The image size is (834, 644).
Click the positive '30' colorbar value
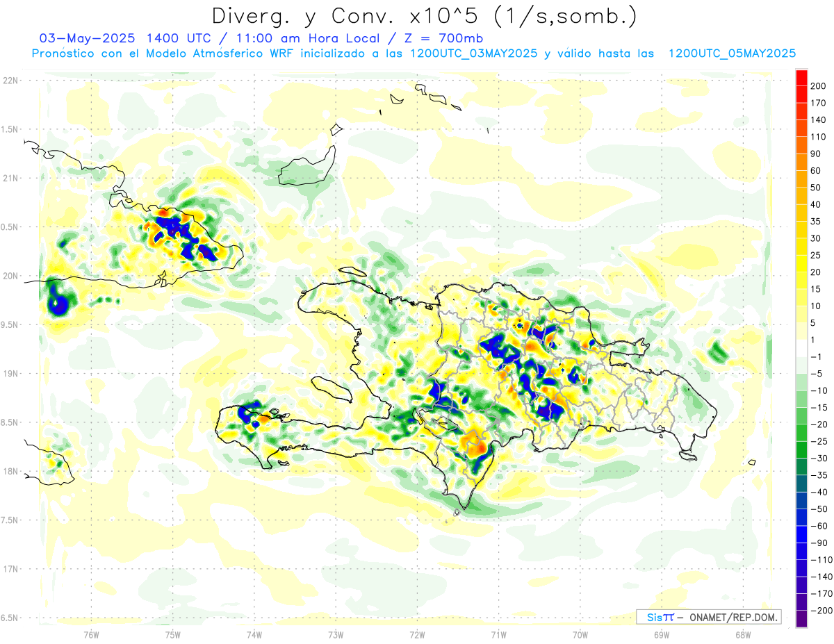pos(817,238)
